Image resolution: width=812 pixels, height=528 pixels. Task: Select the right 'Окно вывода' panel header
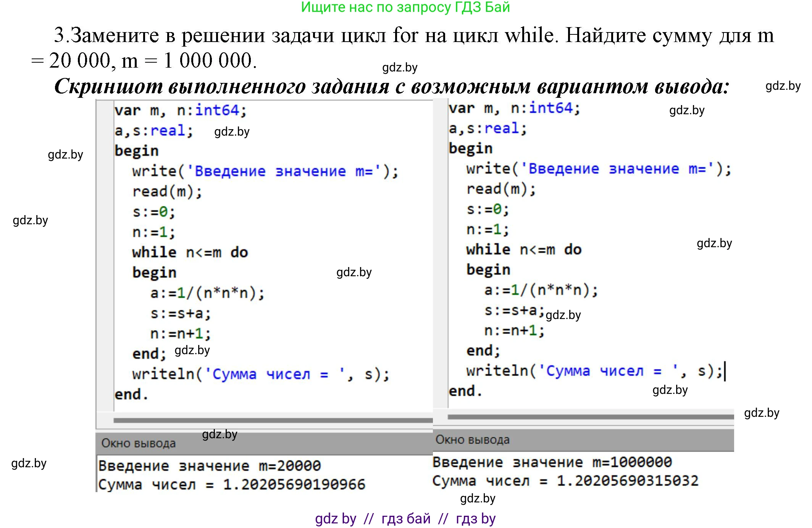(472, 440)
